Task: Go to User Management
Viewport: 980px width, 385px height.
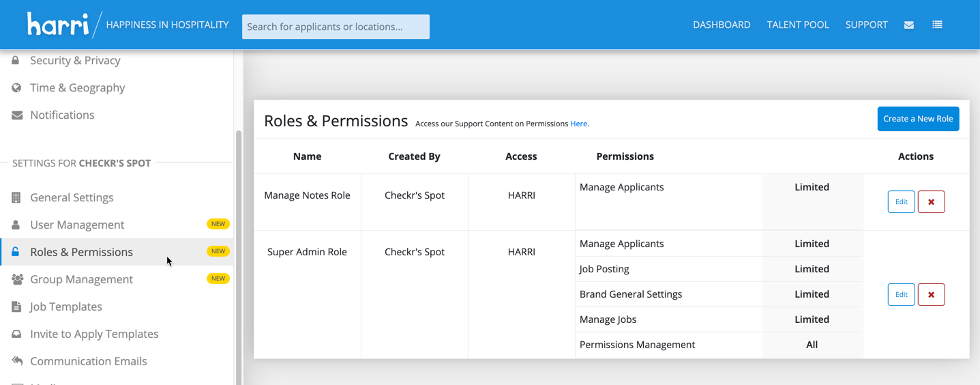Action: click(x=77, y=225)
